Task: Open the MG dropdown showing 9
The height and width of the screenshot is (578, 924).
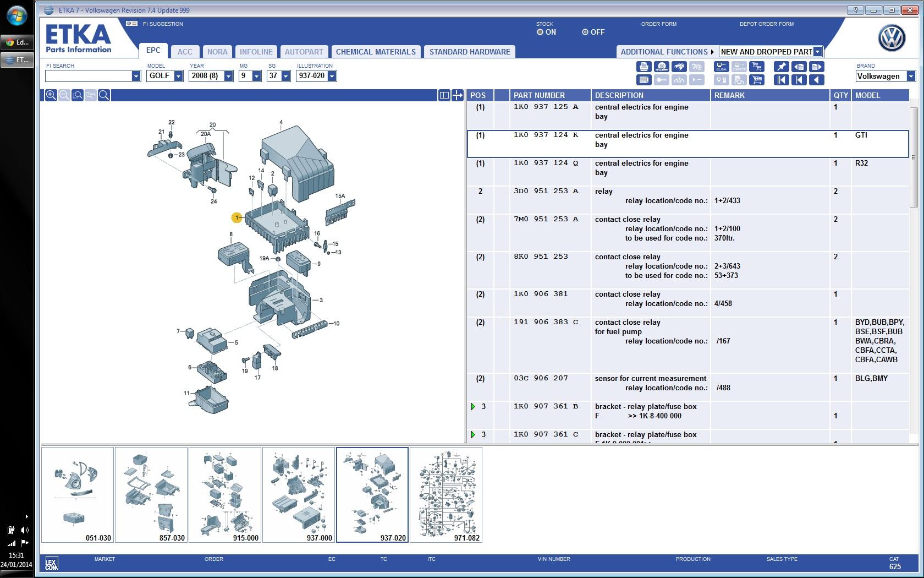Action: pyautogui.click(x=256, y=76)
